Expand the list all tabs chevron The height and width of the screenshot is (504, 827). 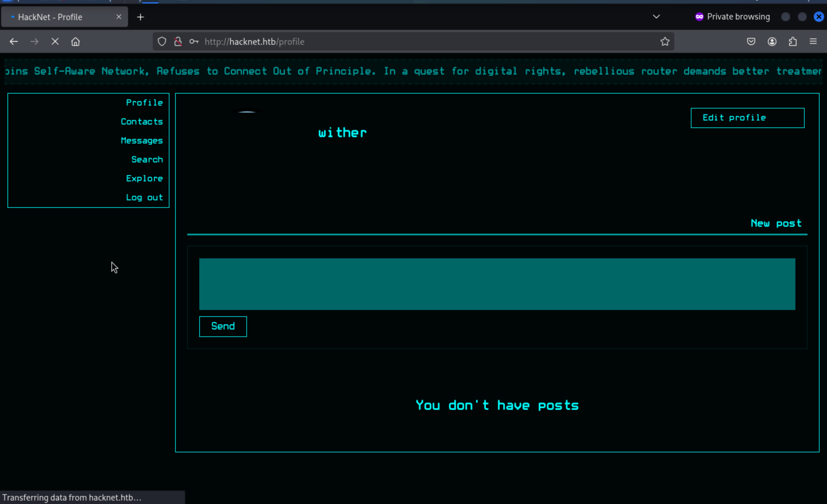pyautogui.click(x=656, y=17)
